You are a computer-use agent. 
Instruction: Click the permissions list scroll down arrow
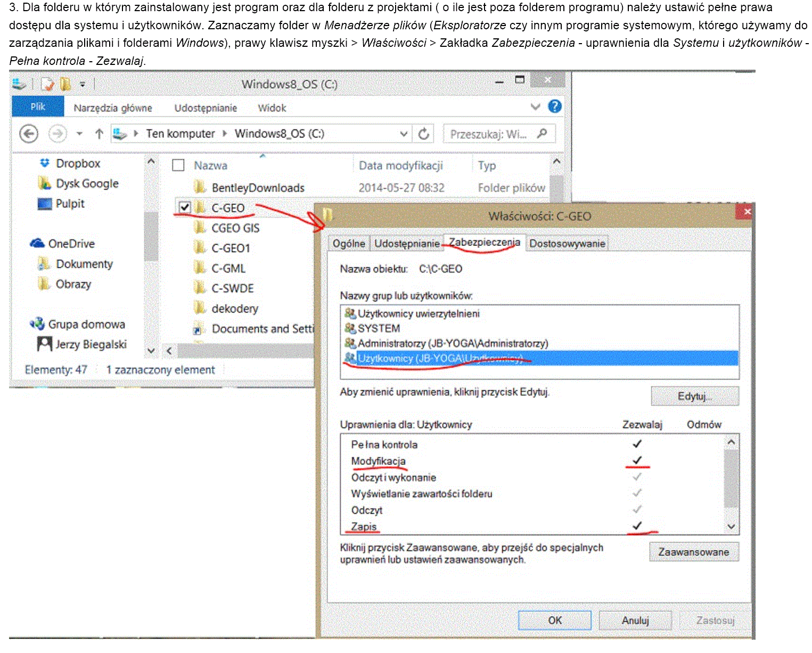pos(731,526)
